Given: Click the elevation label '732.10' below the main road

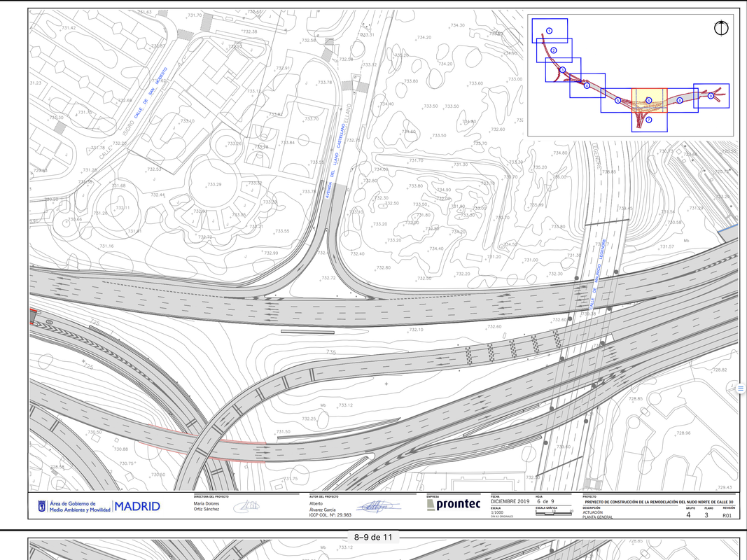Looking at the screenshot, I should click(x=416, y=330).
